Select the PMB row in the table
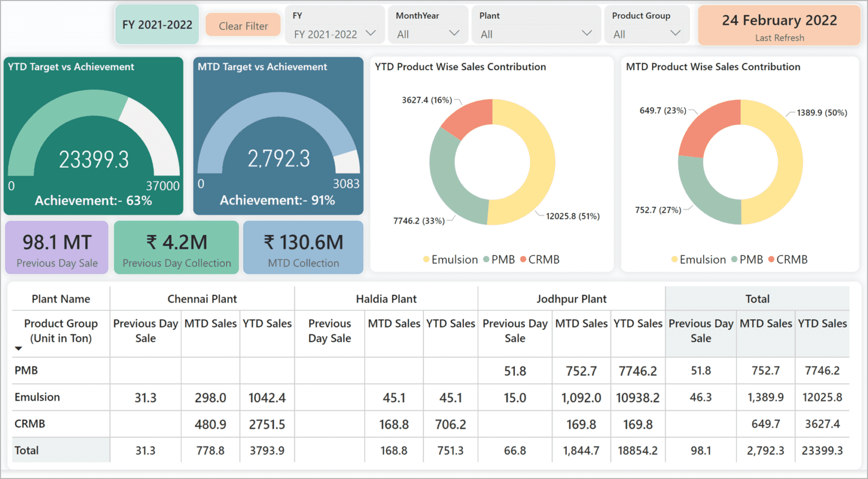The height and width of the screenshot is (479, 868). (x=25, y=371)
